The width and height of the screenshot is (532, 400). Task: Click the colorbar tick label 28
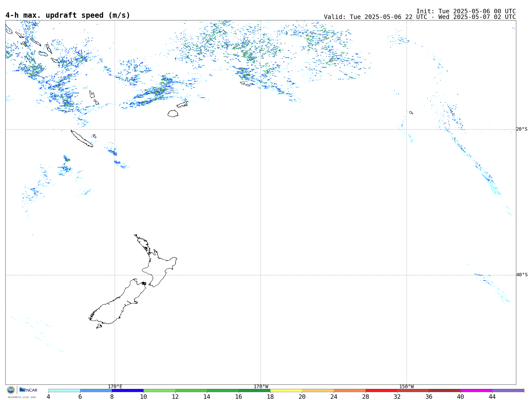(x=366, y=397)
